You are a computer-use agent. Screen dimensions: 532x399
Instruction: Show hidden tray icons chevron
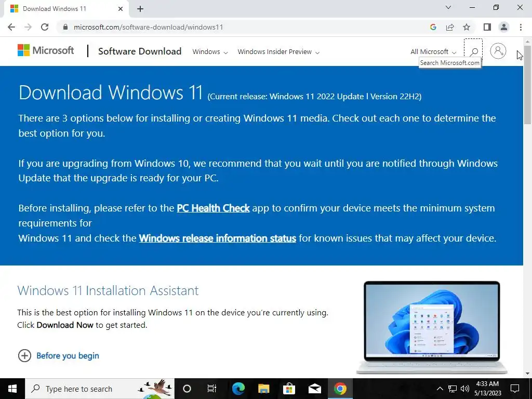tap(440, 389)
